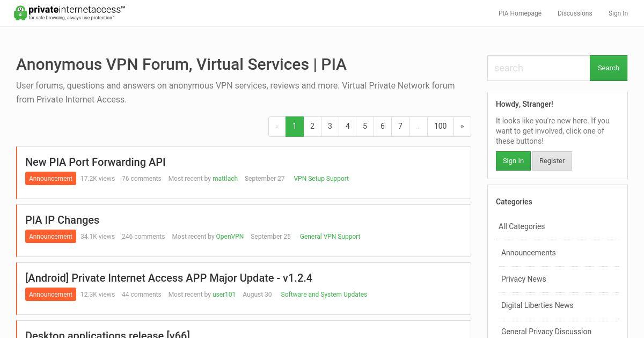Screen dimensions: 644x338
Task: Open Discussions in top navigation
Action: coord(575,13)
